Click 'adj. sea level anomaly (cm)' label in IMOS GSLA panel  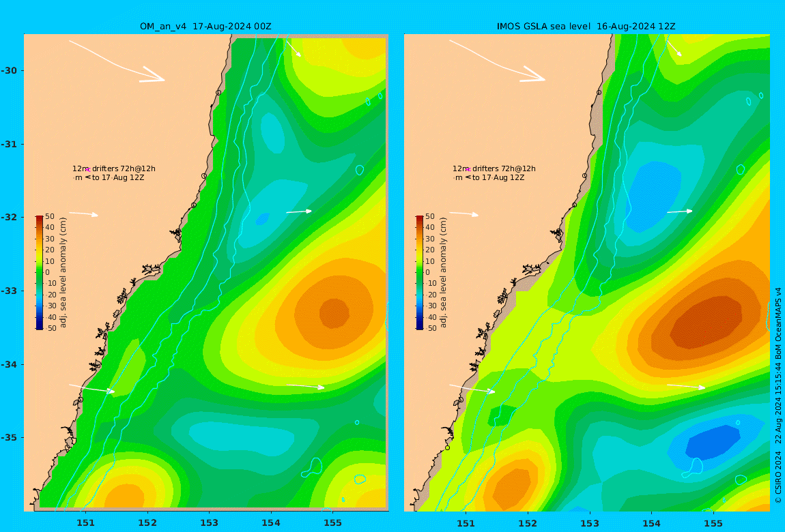(443, 273)
